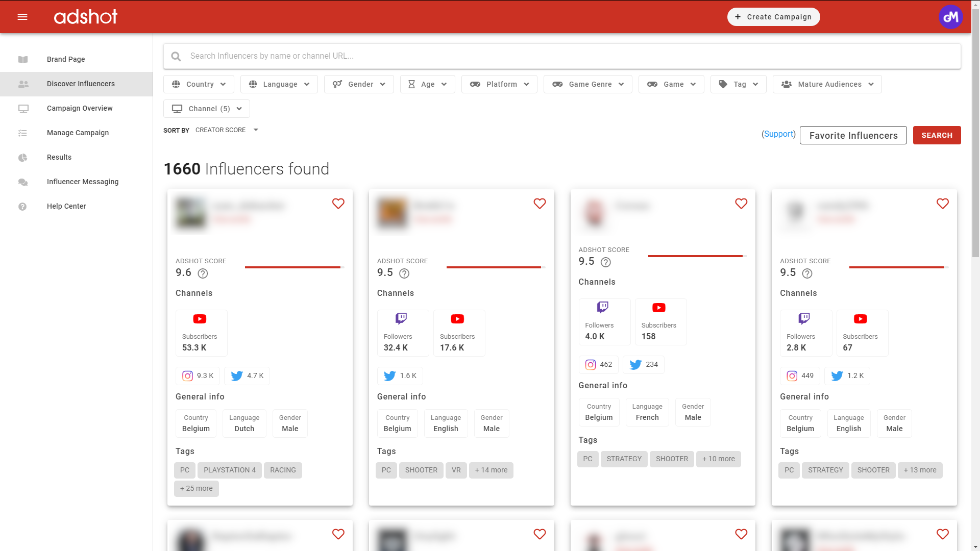Expand the Platform filter dropdown
Screen dimensions: 980x551
point(499,84)
